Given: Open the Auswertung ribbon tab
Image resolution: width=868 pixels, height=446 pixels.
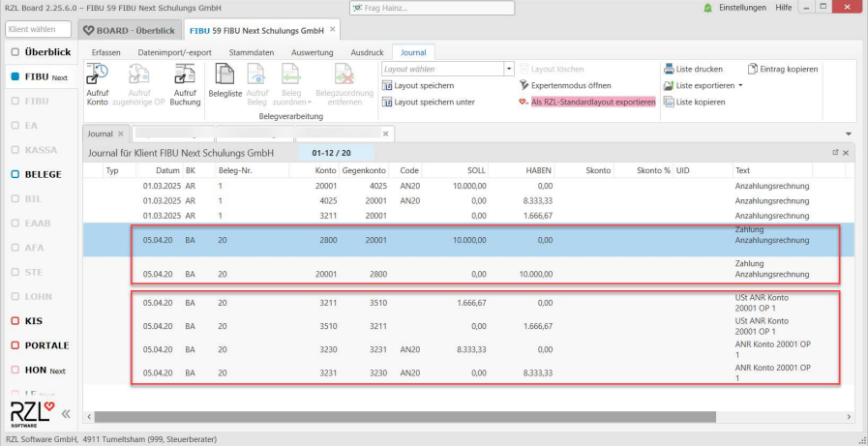Looking at the screenshot, I should click(310, 51).
